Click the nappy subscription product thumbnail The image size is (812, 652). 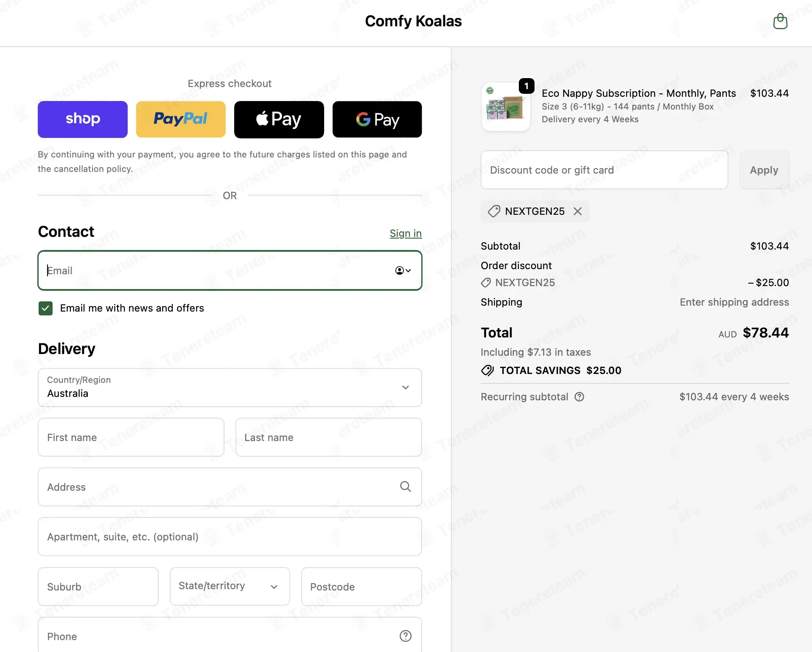coord(506,107)
